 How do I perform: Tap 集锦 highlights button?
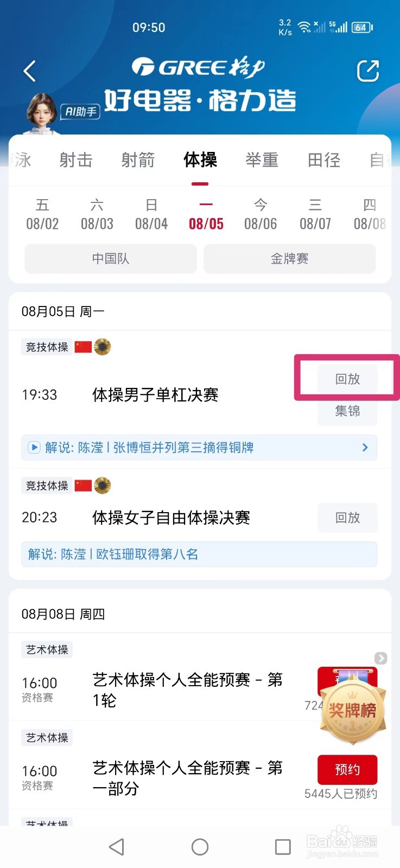[347, 411]
